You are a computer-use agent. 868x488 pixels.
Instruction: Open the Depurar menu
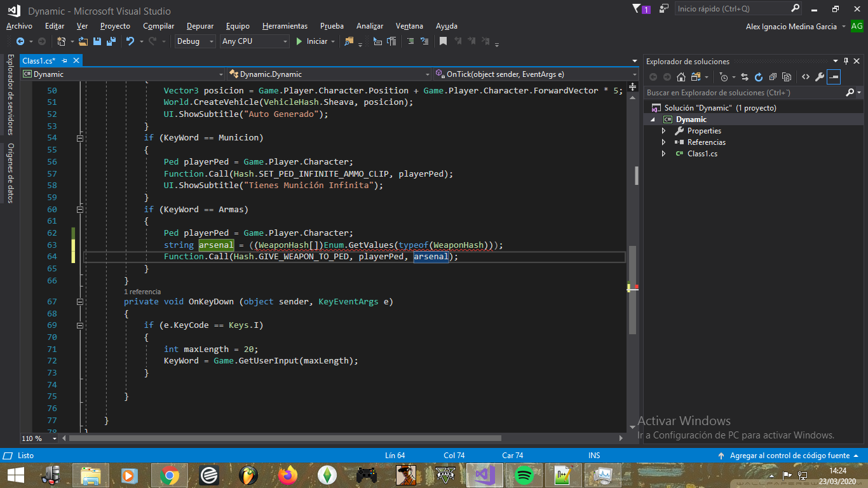(x=200, y=26)
